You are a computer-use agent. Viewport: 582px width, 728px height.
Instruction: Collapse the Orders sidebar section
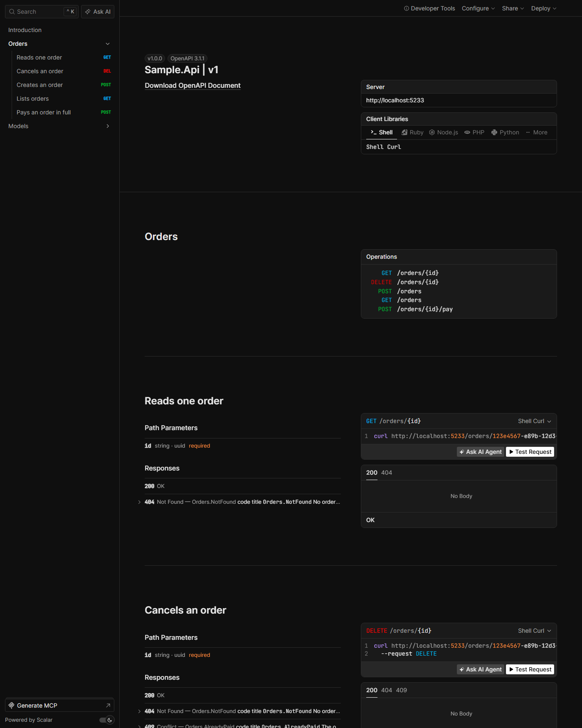(108, 44)
